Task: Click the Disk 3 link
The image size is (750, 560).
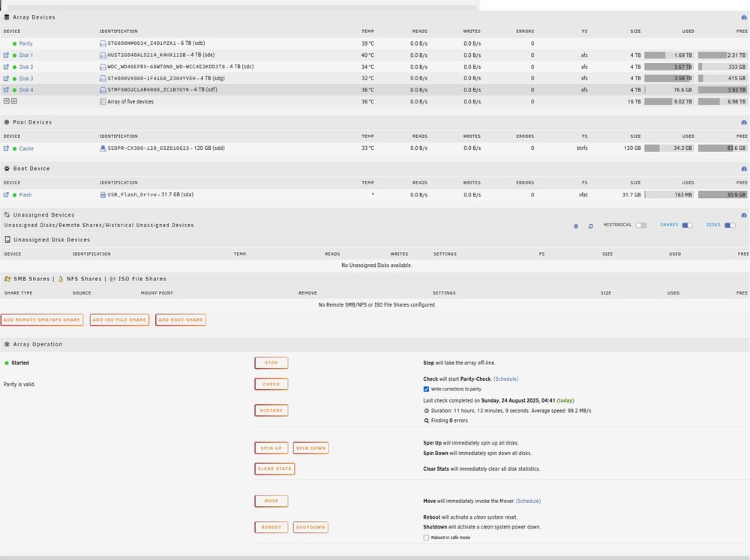Action: coord(25,79)
